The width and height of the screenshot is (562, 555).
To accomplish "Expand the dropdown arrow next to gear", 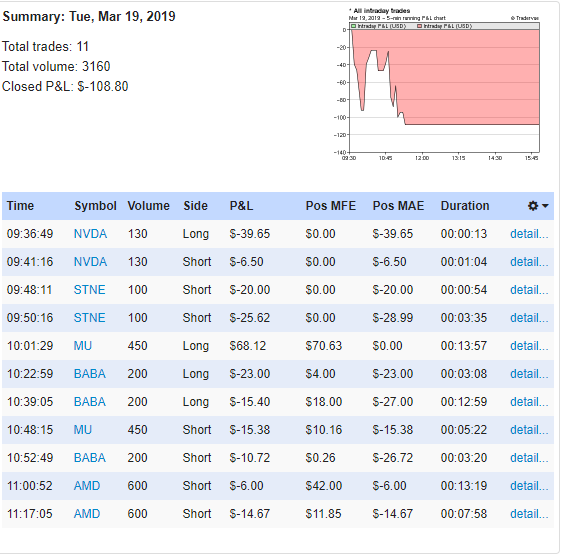I will [545, 206].
